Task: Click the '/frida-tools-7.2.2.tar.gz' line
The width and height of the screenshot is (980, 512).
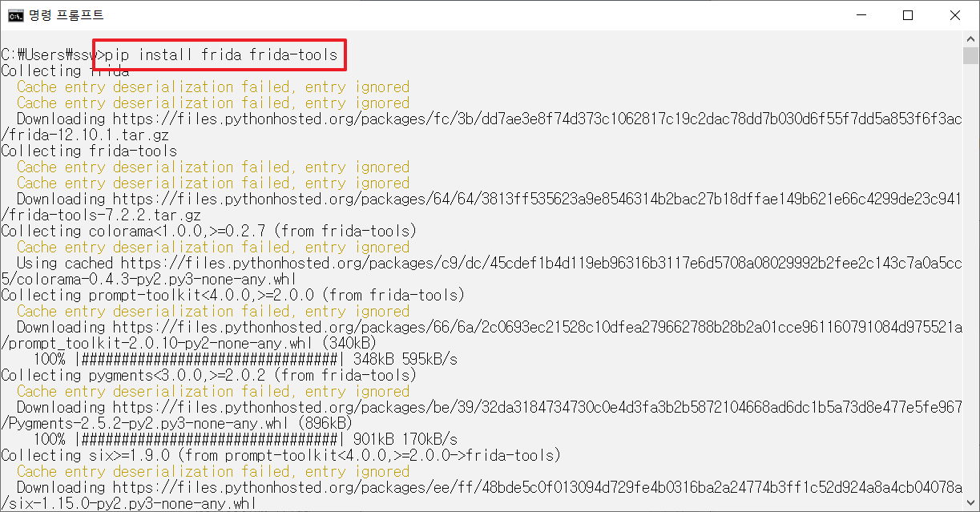Action: pyautogui.click(x=101, y=215)
